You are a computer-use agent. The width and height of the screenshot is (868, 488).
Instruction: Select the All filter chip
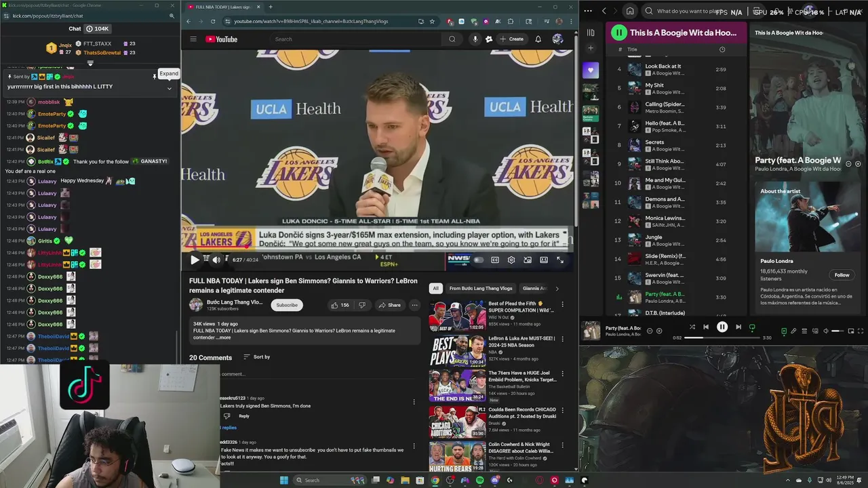435,288
